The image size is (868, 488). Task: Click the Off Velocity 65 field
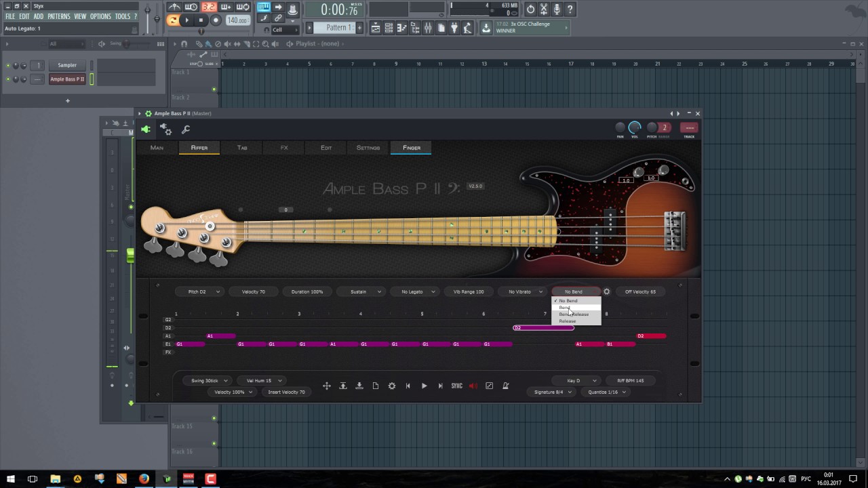[x=640, y=291]
